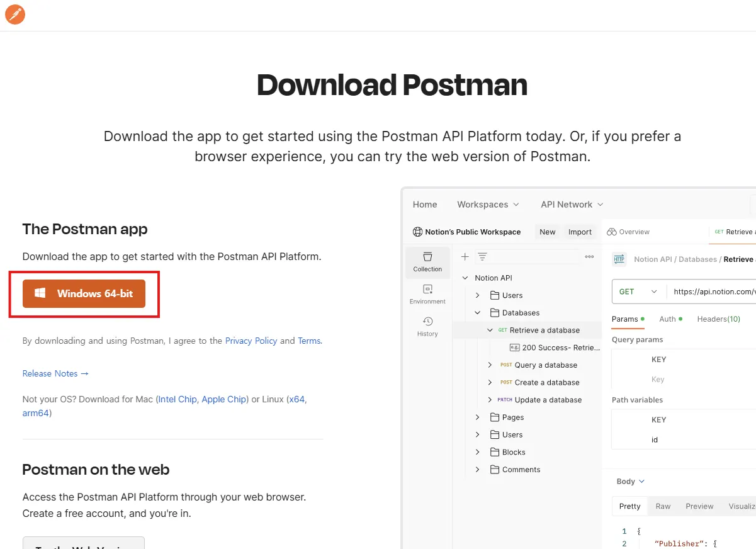Expand Update a database request
Screen dimensions: 756x549
click(490, 400)
